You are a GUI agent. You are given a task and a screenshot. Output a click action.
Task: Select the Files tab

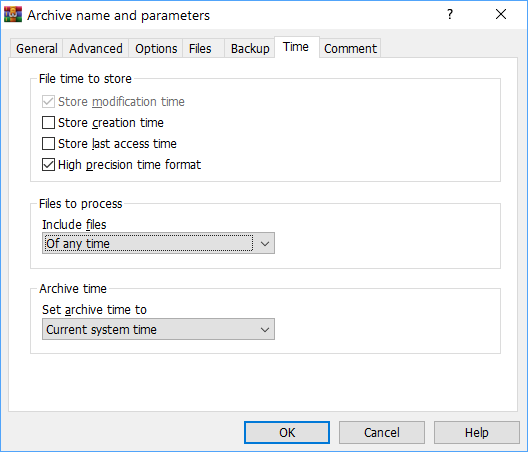pos(200,49)
